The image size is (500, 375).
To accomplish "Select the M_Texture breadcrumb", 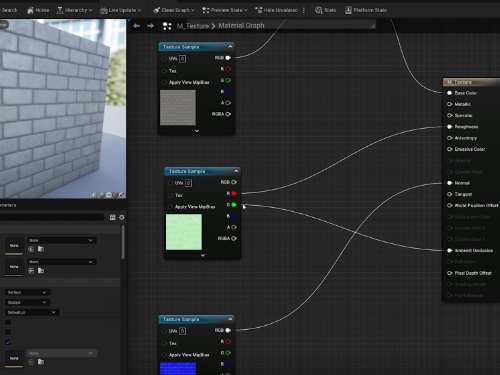I will pyautogui.click(x=193, y=26).
